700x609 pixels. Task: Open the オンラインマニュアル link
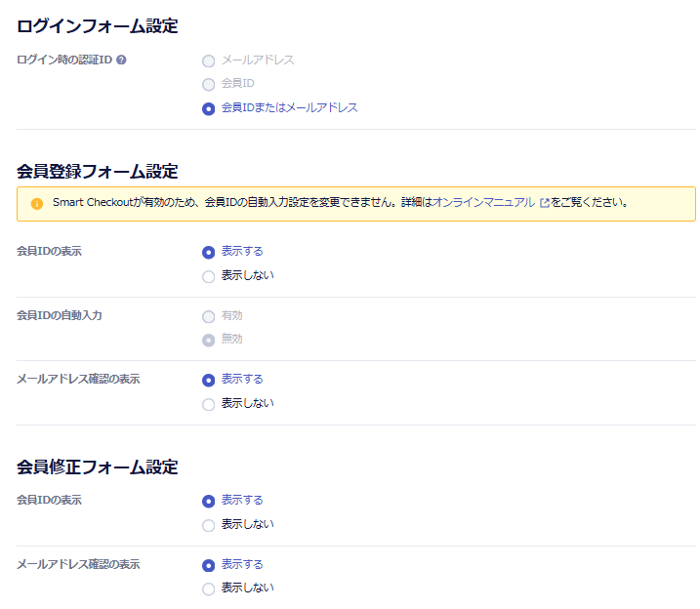point(483,203)
